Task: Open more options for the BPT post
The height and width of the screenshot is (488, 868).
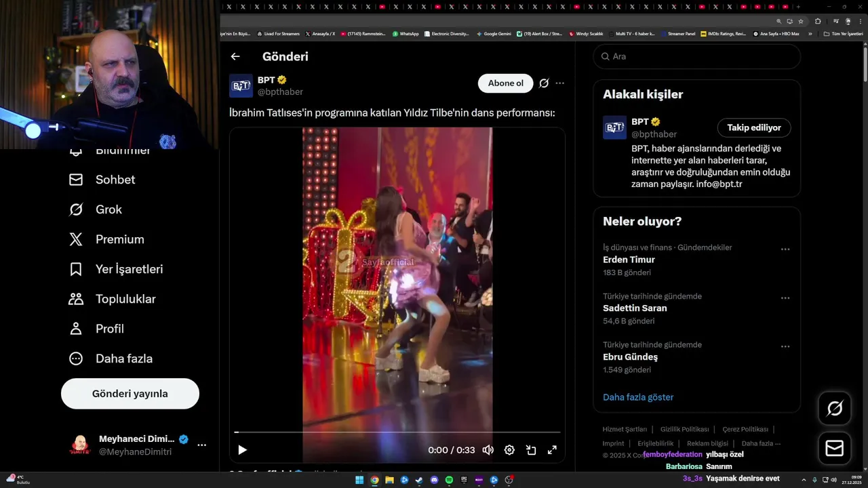Action: [559, 83]
